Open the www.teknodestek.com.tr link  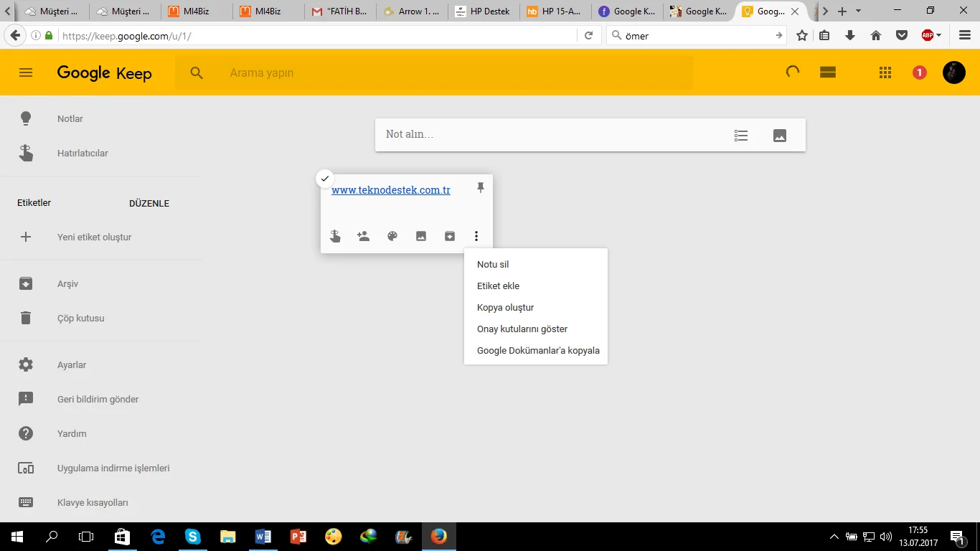391,190
